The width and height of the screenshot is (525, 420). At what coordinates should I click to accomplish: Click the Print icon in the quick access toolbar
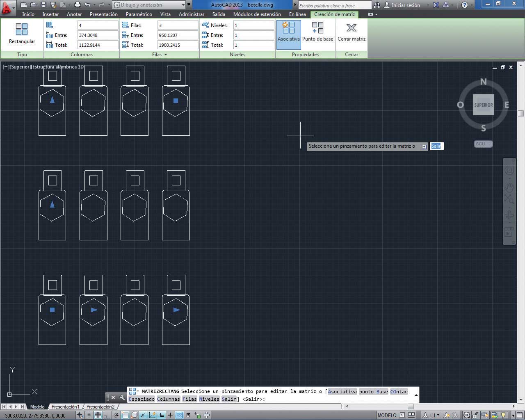pyautogui.click(x=77, y=5)
